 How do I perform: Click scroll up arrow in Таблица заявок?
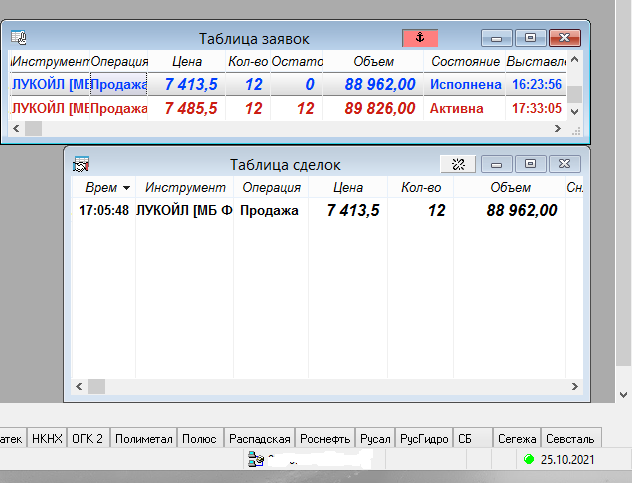tap(575, 60)
